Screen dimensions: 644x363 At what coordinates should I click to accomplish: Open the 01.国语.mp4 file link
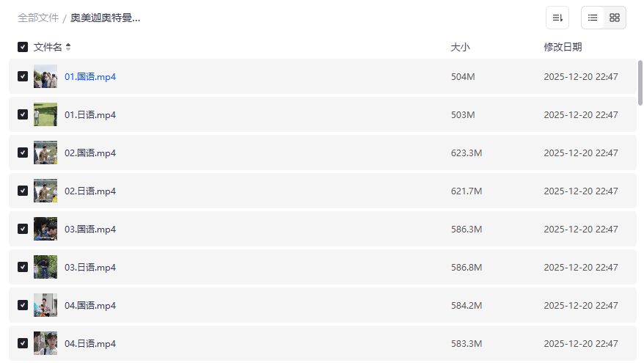90,76
